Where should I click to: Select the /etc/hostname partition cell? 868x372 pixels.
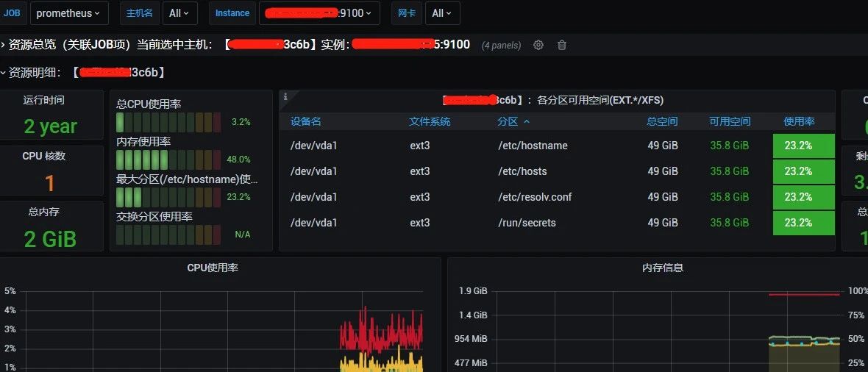pyautogui.click(x=533, y=146)
